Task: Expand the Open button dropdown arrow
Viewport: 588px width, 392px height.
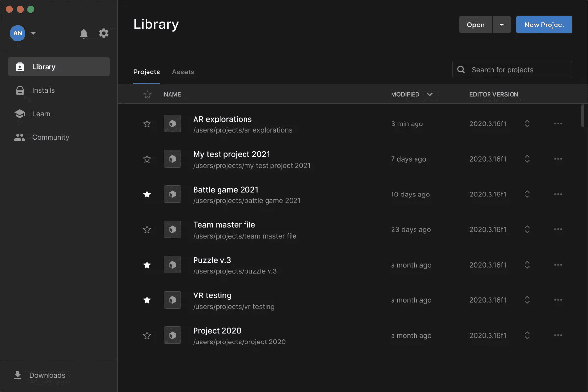Action: (x=501, y=24)
